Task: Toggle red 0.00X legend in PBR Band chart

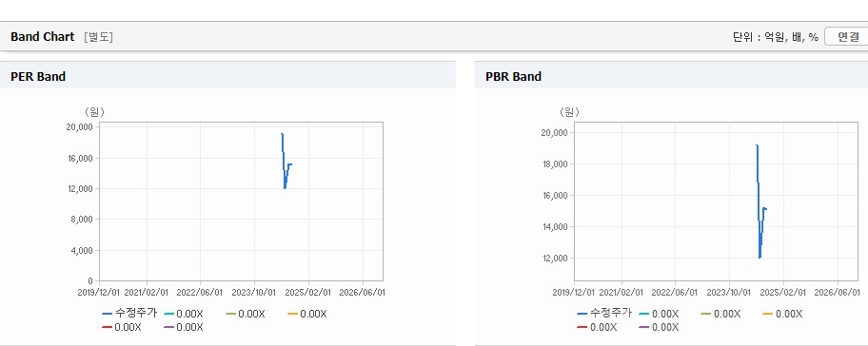Action: tap(597, 327)
